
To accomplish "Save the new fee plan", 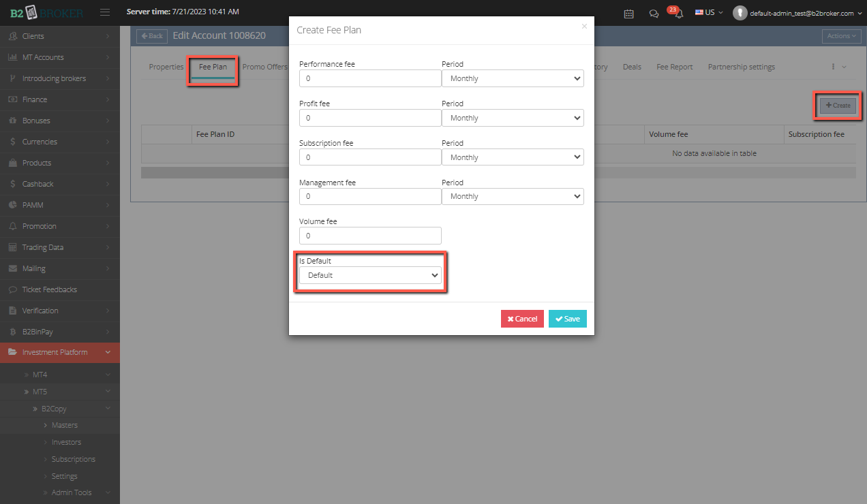I will coord(567,318).
